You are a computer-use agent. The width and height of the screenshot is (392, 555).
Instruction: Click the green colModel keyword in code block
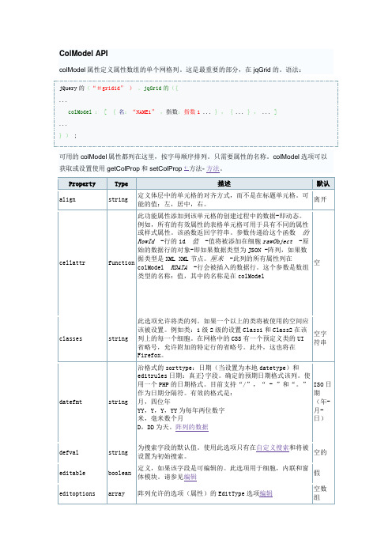coord(80,111)
